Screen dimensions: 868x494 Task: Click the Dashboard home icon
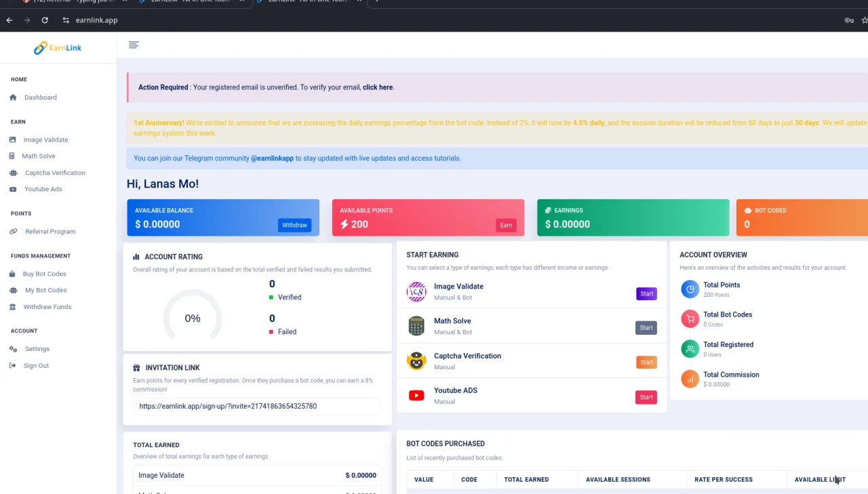[x=13, y=98]
